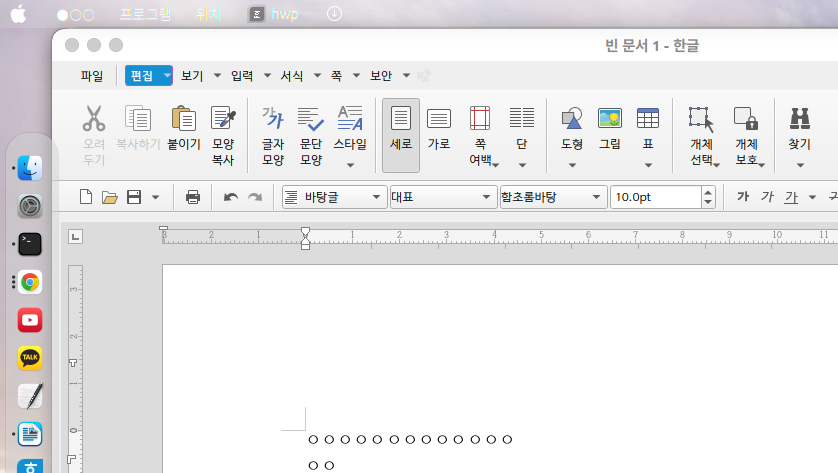Open the 보기 menu

click(192, 76)
